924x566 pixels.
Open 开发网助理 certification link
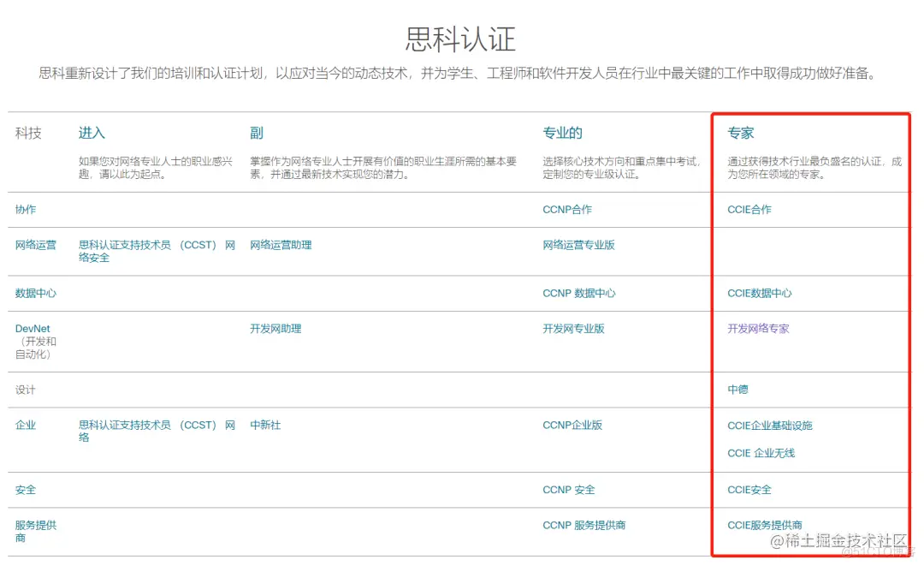pyautogui.click(x=275, y=329)
